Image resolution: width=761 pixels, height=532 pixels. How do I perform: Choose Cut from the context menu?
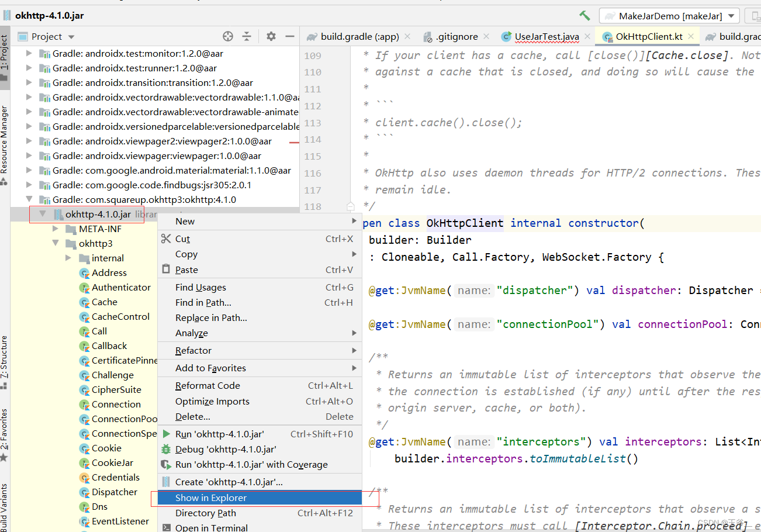260,239
